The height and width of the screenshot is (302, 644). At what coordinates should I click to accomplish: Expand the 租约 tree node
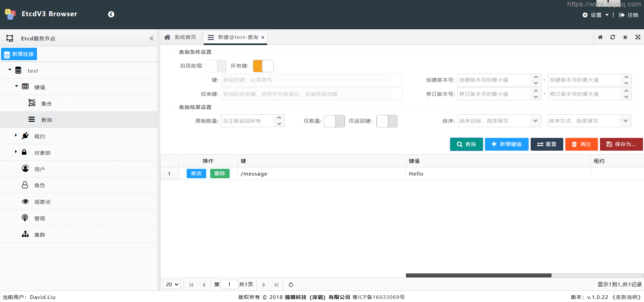coord(16,135)
